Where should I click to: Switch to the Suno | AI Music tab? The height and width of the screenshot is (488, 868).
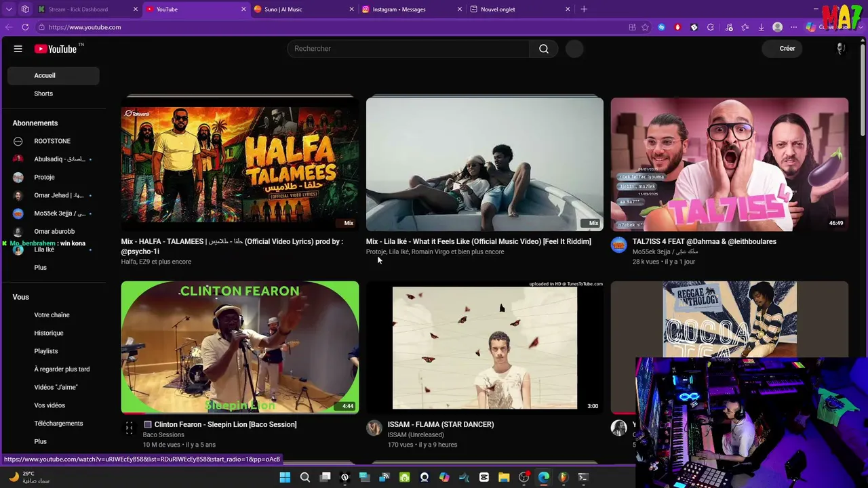pyautogui.click(x=304, y=9)
